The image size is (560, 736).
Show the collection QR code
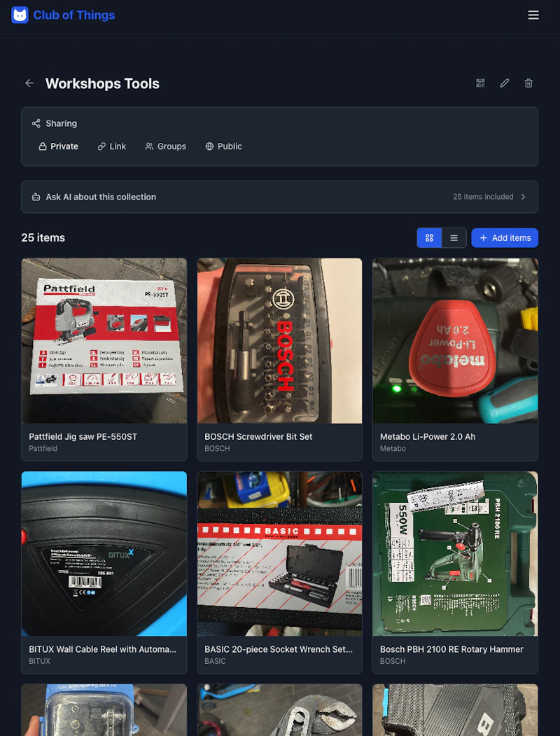(x=480, y=83)
